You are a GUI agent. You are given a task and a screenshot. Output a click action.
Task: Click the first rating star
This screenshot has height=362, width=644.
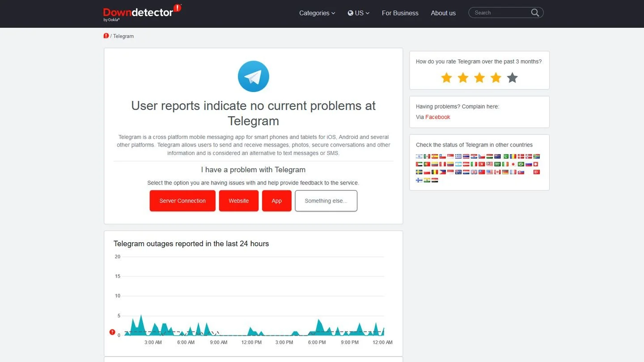pyautogui.click(x=446, y=78)
